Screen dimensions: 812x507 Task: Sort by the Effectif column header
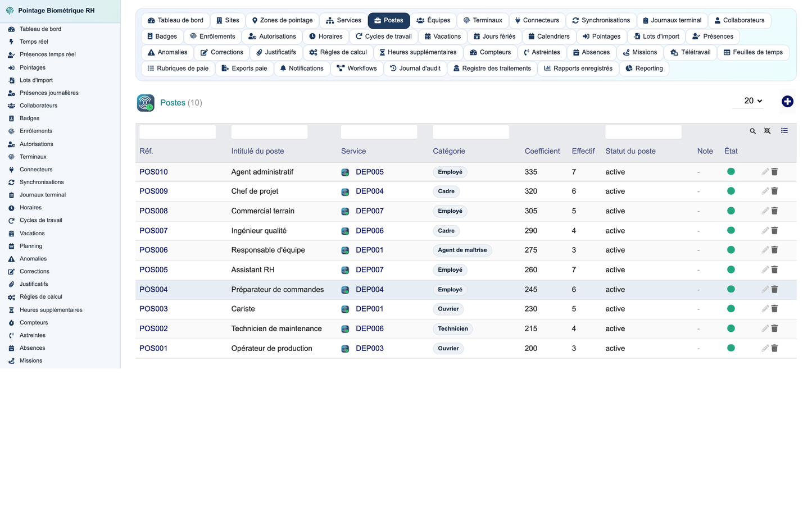pos(583,151)
